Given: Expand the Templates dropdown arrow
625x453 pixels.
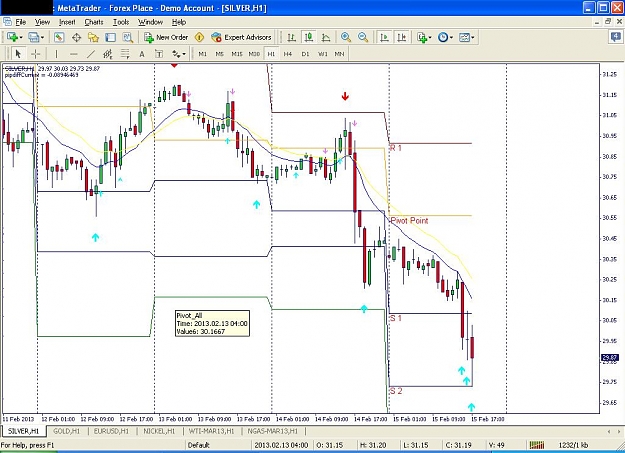Looking at the screenshot, I should [473, 37].
